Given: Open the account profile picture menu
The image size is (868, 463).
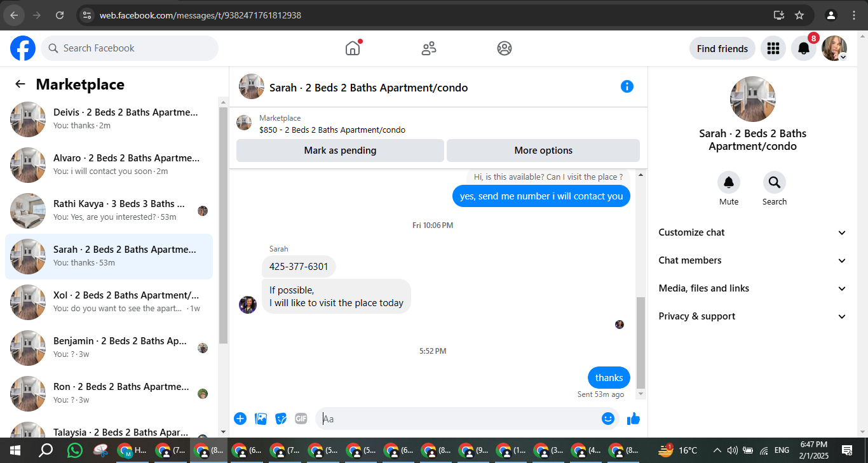Looking at the screenshot, I should (834, 48).
